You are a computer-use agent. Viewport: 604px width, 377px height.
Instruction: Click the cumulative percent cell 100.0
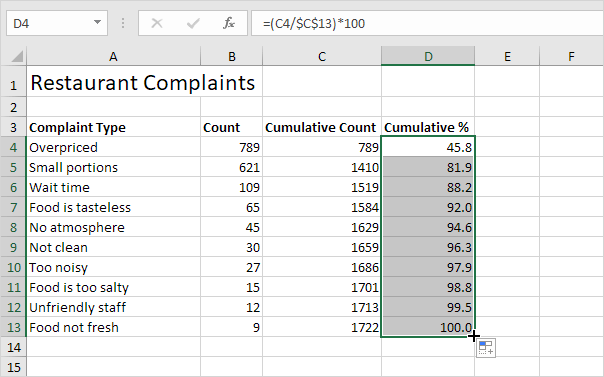pos(428,327)
